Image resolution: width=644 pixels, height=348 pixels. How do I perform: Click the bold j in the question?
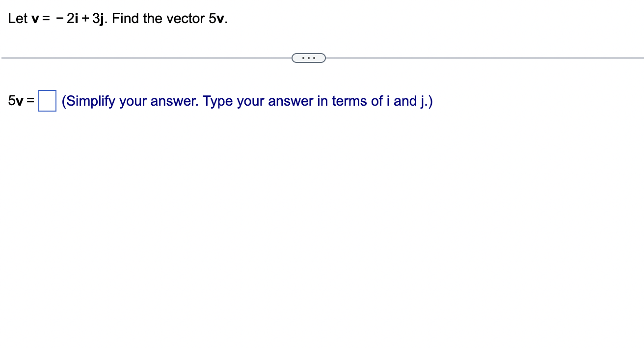[x=101, y=18]
